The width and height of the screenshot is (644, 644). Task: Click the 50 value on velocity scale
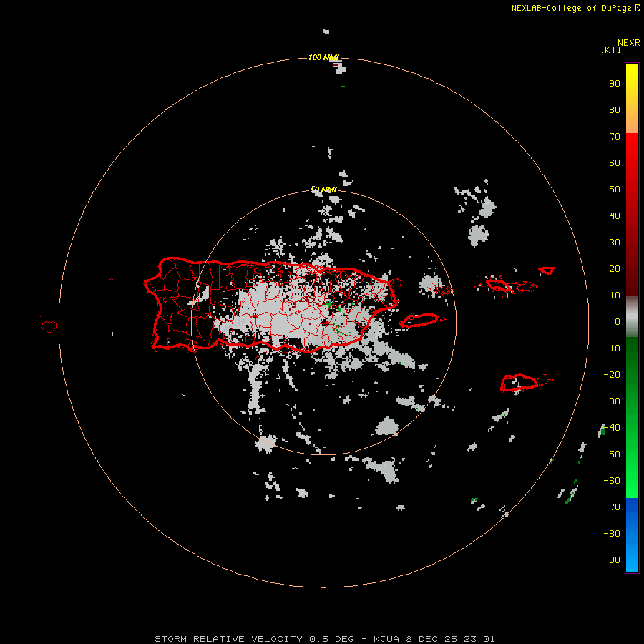(615, 190)
